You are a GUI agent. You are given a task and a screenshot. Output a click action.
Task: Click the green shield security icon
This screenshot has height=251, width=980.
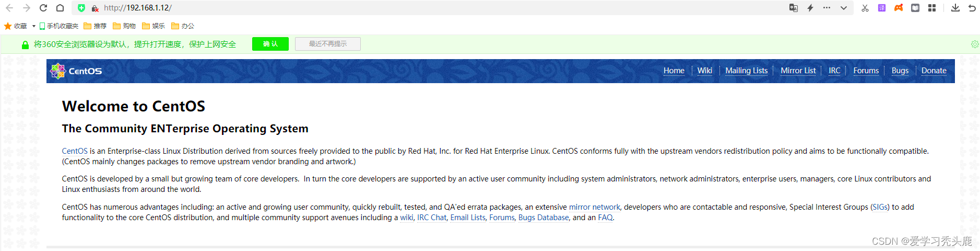click(x=81, y=8)
